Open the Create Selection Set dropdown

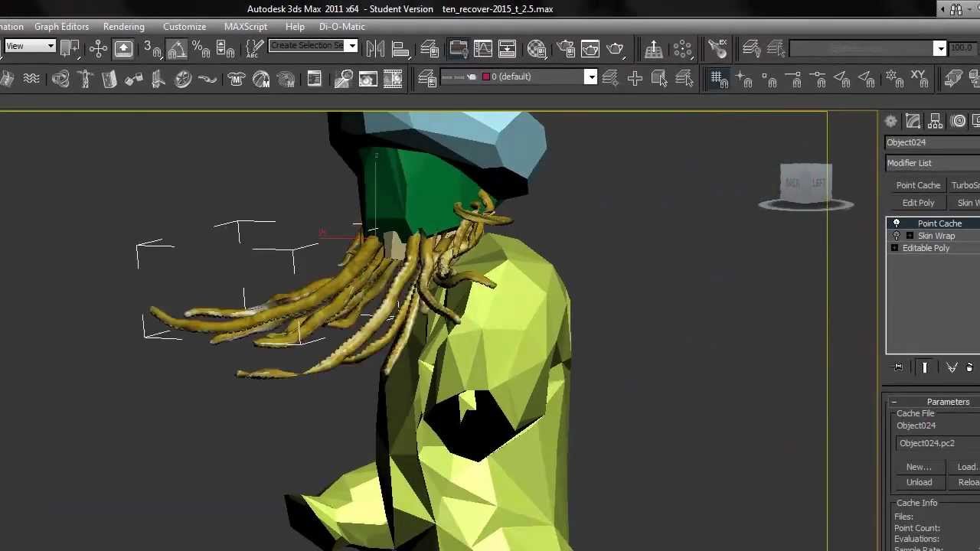[351, 46]
